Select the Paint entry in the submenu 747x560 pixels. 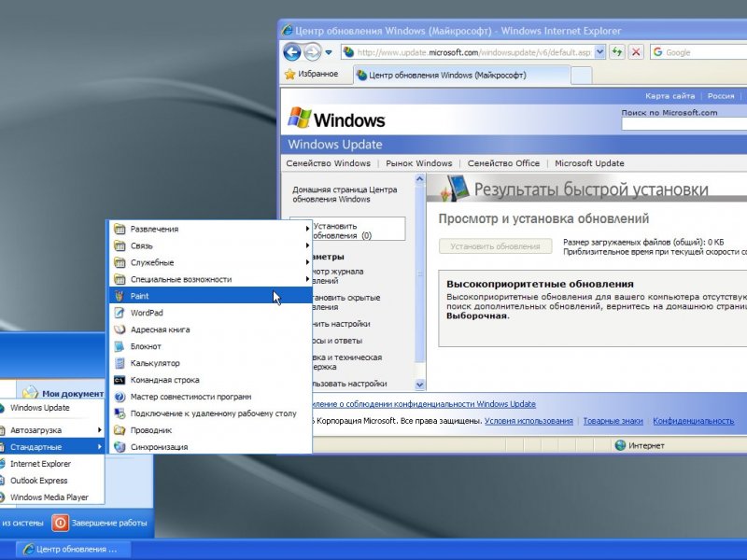(x=211, y=296)
